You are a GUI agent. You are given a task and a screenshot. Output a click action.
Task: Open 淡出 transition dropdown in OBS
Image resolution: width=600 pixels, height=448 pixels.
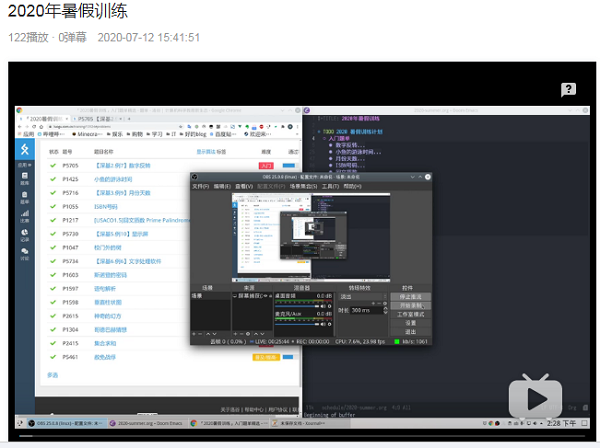click(x=363, y=297)
